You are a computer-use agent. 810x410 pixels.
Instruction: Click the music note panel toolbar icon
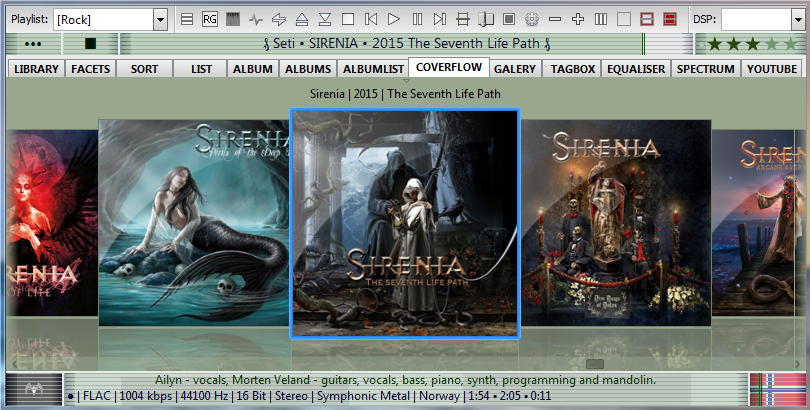coord(486,20)
